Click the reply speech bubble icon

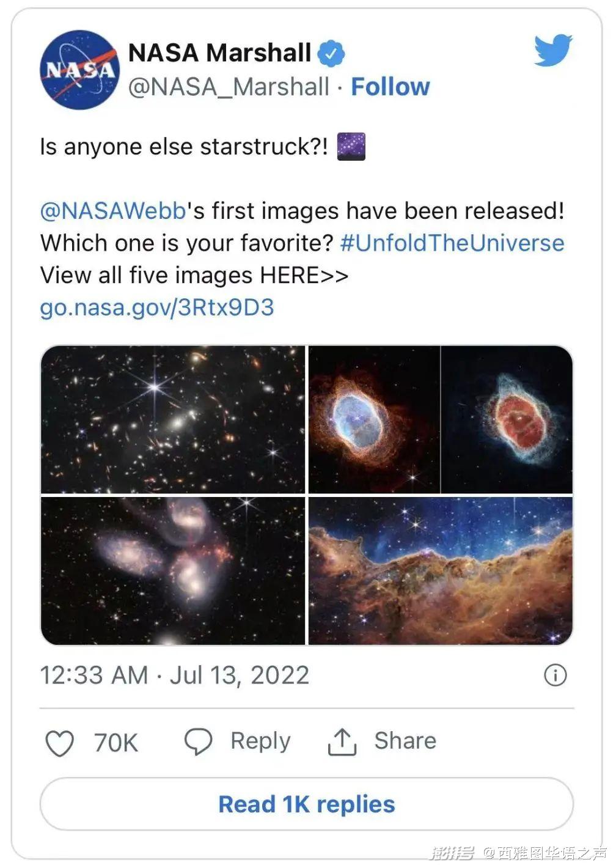pos(198,742)
